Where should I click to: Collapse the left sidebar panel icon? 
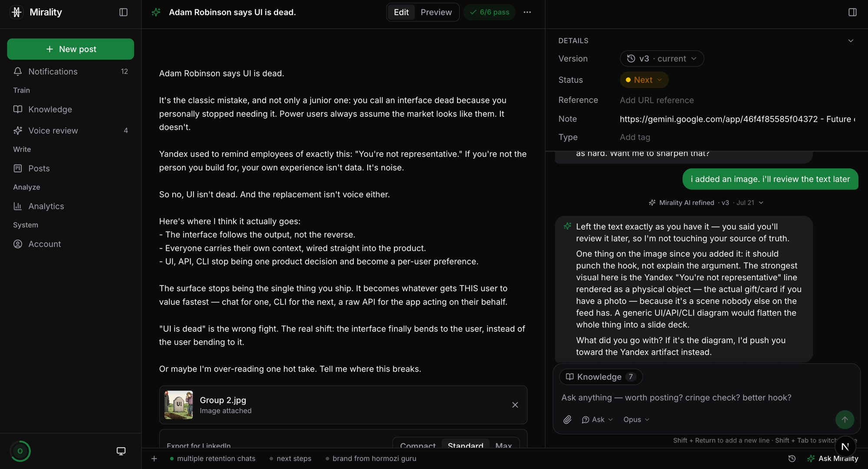(123, 12)
